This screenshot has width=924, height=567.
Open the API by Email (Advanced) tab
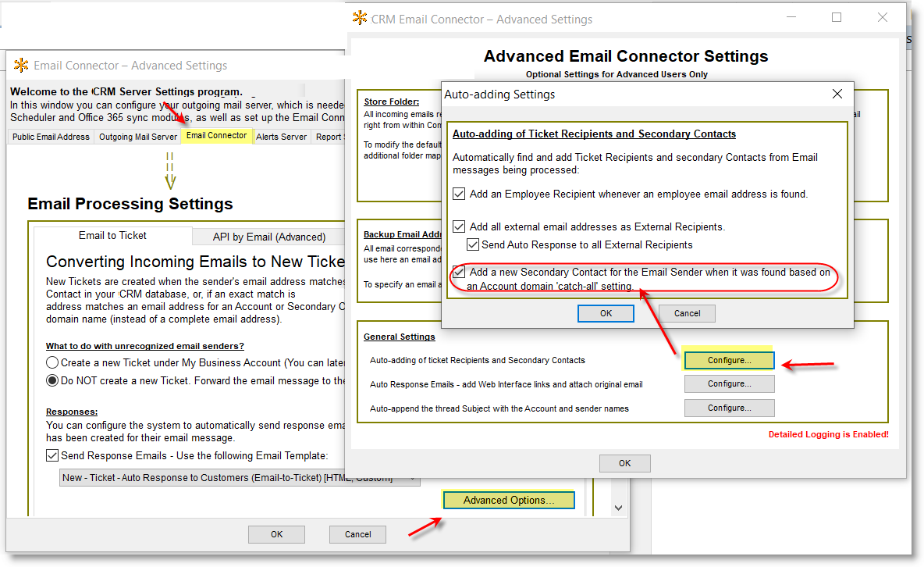click(x=268, y=237)
